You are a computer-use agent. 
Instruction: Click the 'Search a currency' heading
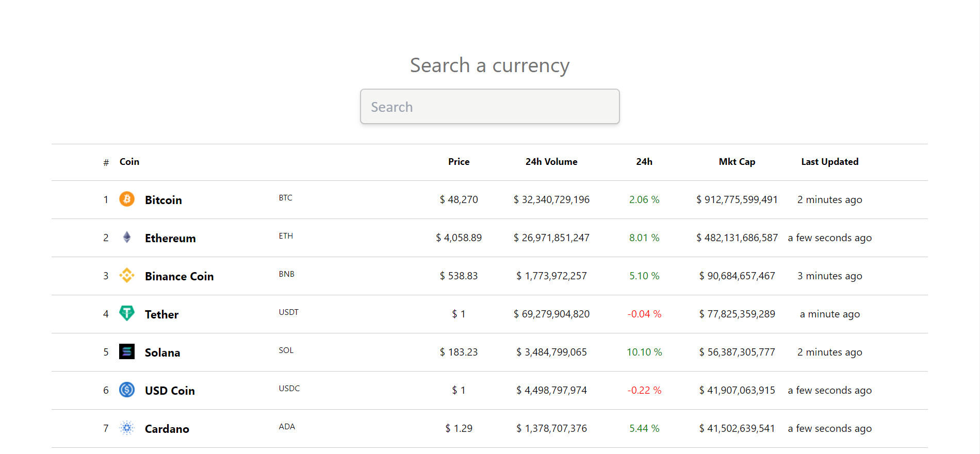[489, 65]
